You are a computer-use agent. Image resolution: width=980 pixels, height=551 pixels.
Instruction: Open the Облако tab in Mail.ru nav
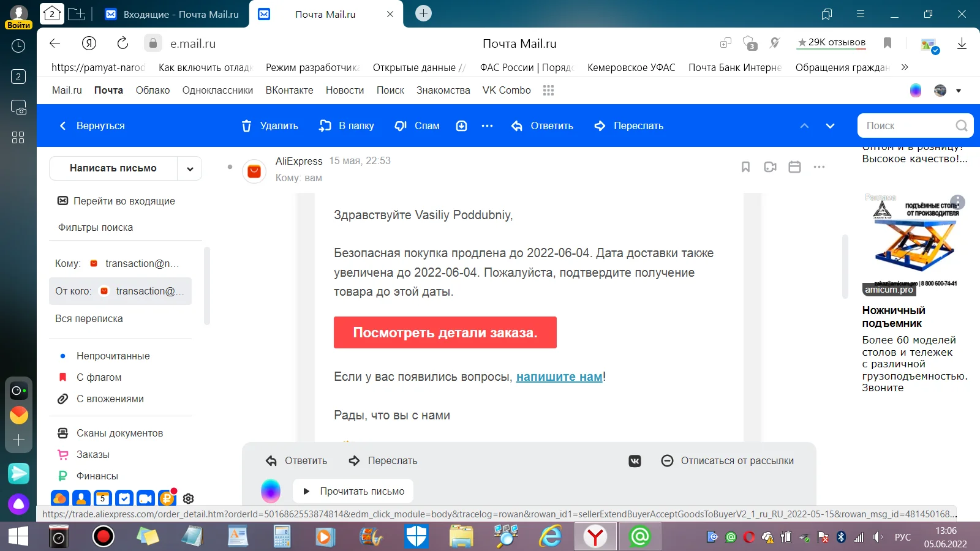153,90
